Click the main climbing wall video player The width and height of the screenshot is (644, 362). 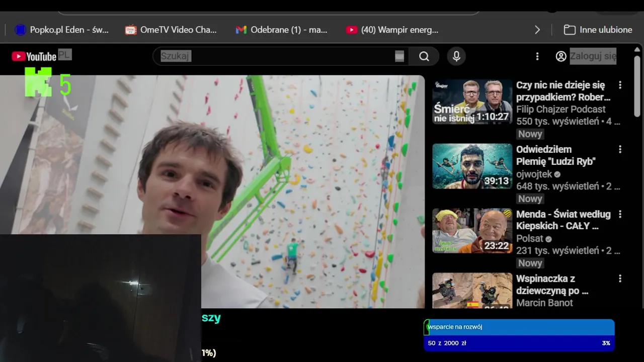212,192
